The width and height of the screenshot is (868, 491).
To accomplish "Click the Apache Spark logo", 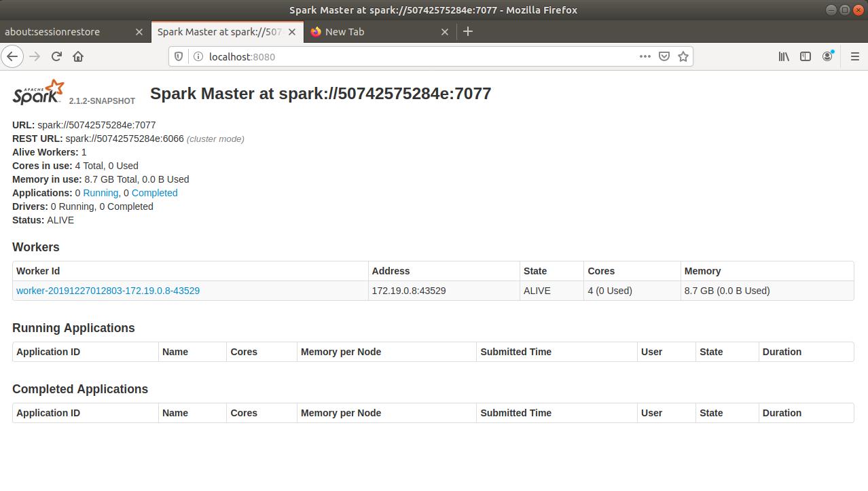I will [39, 92].
